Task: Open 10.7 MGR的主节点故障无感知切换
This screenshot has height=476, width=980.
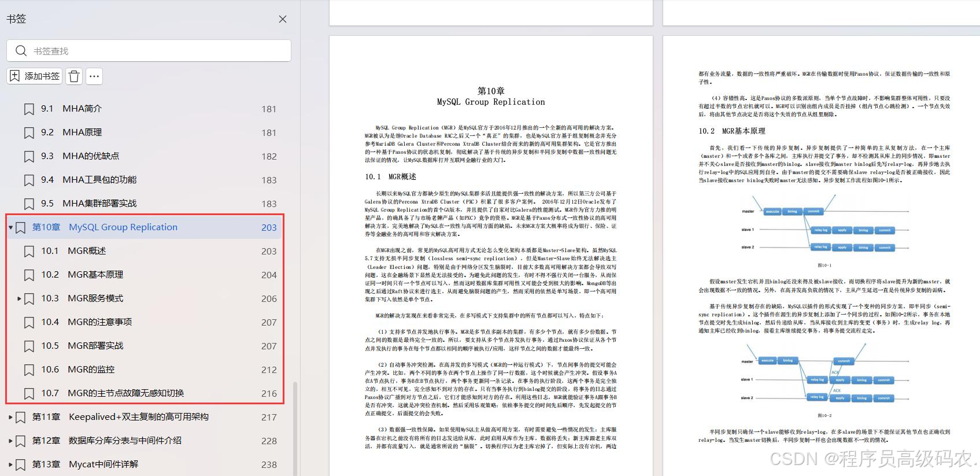Action: [112, 393]
